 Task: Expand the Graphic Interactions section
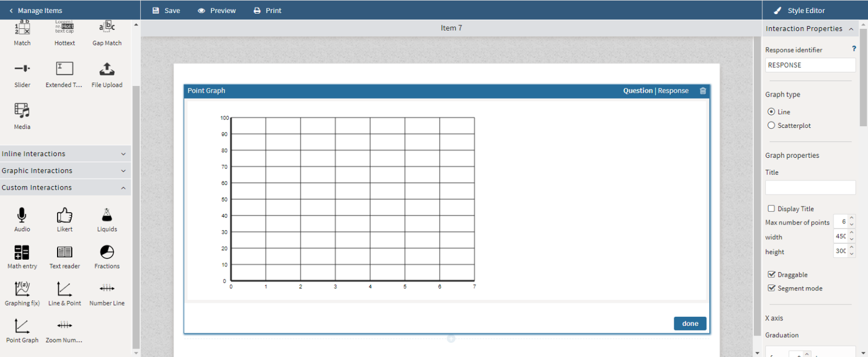[65, 170]
